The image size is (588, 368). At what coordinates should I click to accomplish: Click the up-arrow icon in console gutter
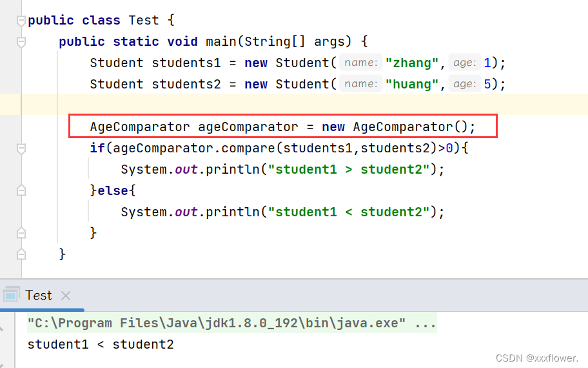[x=3, y=329]
